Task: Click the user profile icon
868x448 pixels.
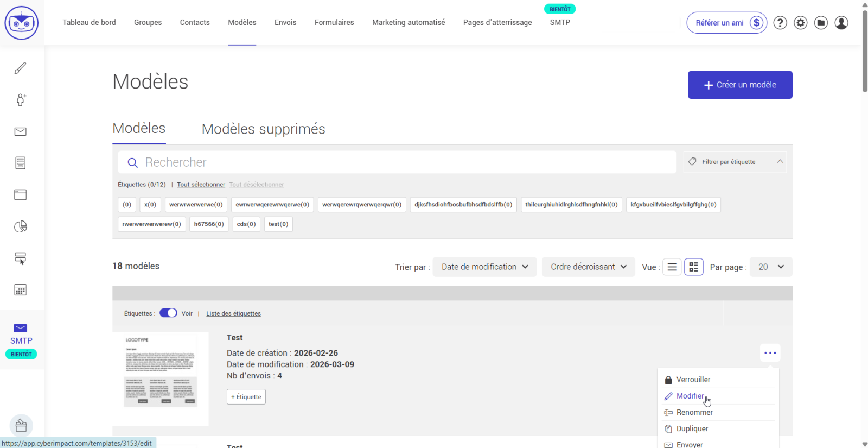Action: [x=841, y=23]
